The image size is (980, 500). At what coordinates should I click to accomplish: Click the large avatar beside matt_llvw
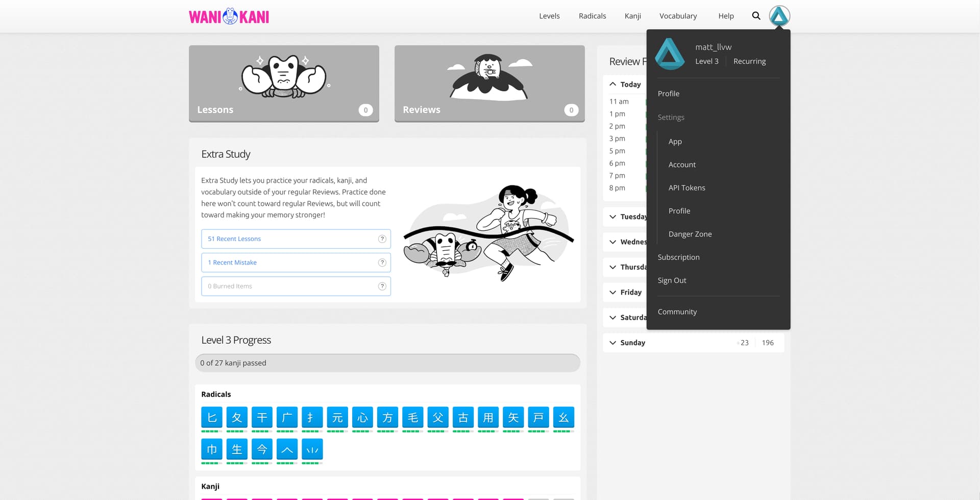[670, 54]
